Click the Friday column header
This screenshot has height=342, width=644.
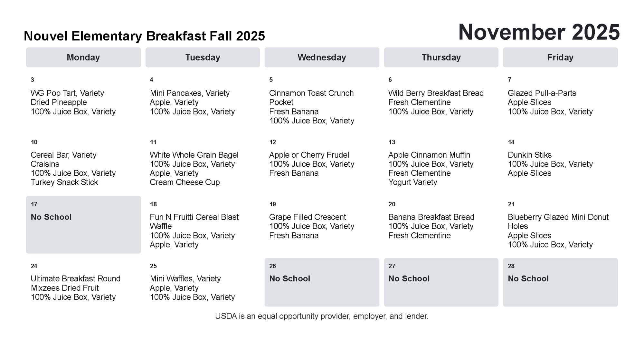click(x=560, y=57)
